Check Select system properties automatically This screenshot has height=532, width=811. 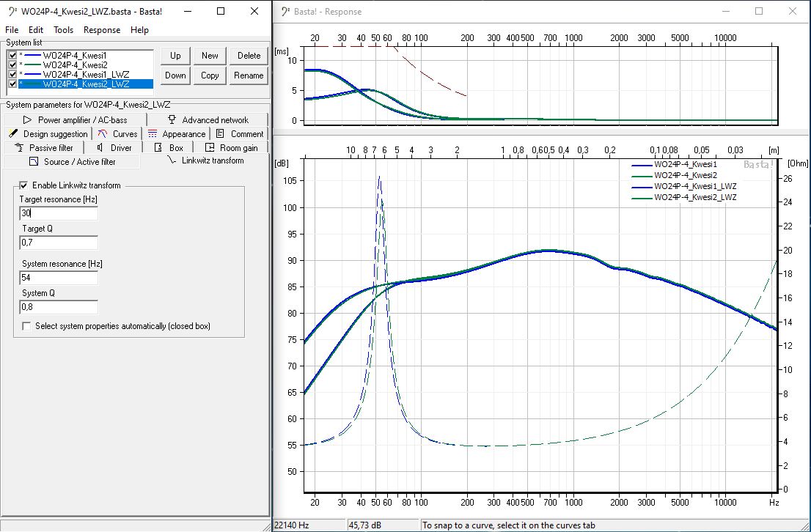click(27, 326)
